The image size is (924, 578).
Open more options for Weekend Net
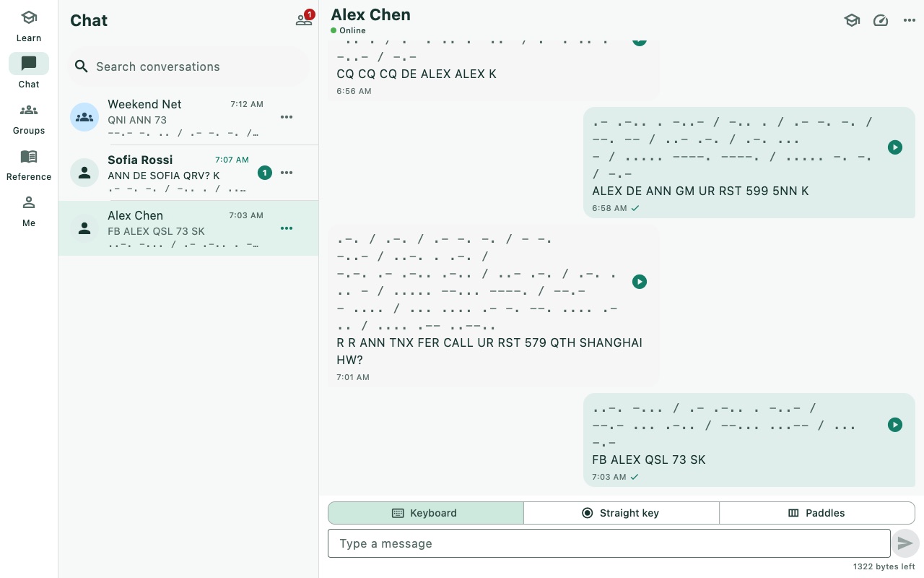point(287,117)
